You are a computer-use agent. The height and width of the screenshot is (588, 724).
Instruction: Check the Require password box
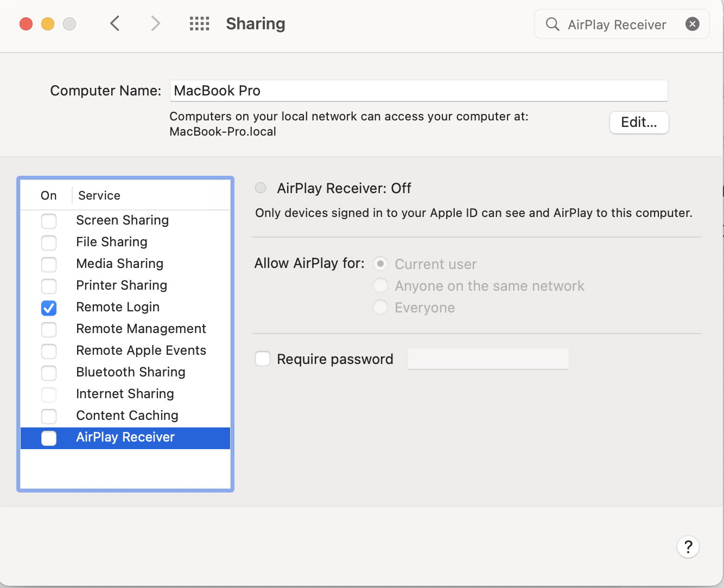tap(263, 359)
